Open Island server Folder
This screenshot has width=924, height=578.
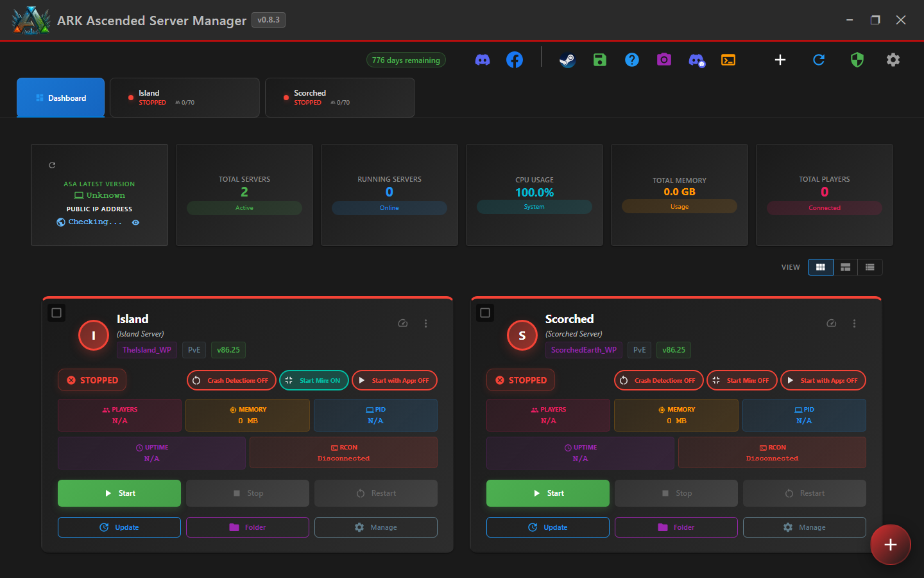(x=248, y=527)
